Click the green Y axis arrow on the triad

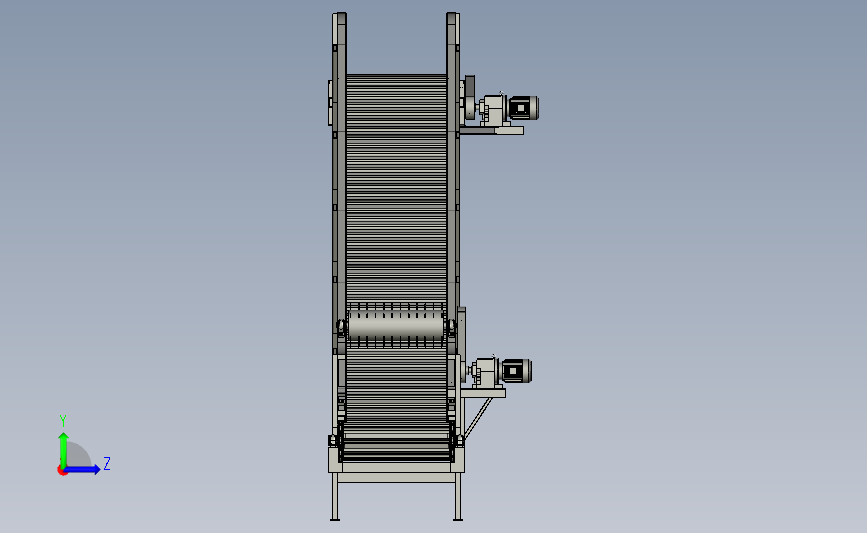coord(63,449)
